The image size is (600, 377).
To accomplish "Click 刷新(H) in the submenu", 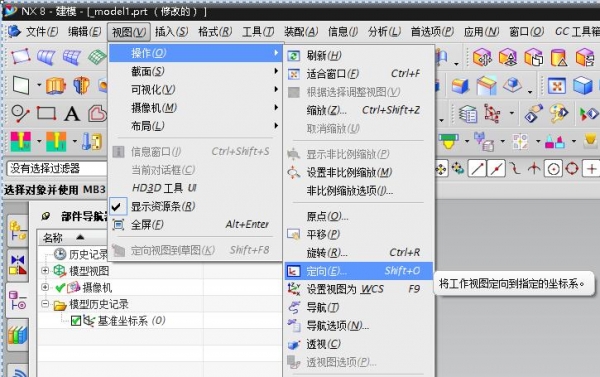I will (x=359, y=56).
